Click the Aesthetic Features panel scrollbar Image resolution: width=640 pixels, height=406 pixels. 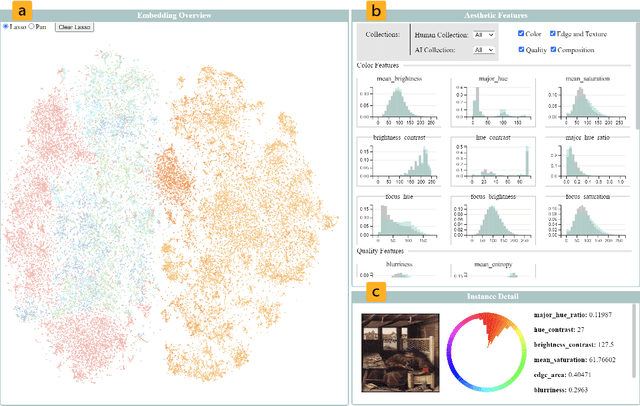pos(634,100)
